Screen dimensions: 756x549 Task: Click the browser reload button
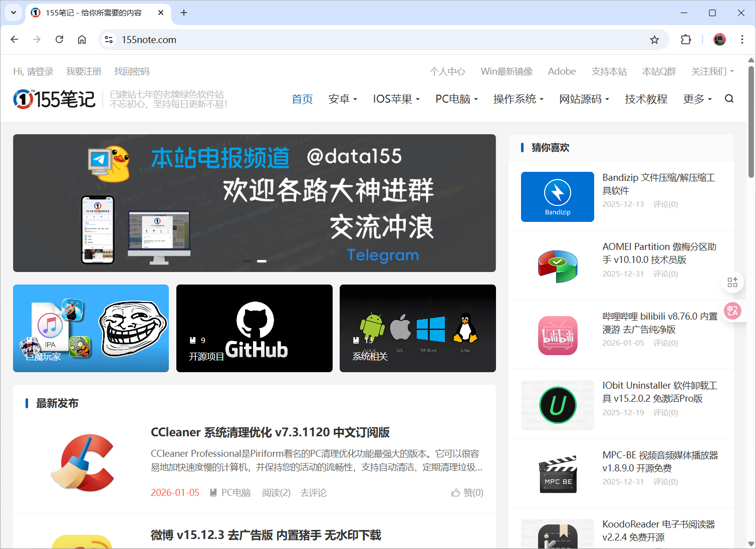59,40
